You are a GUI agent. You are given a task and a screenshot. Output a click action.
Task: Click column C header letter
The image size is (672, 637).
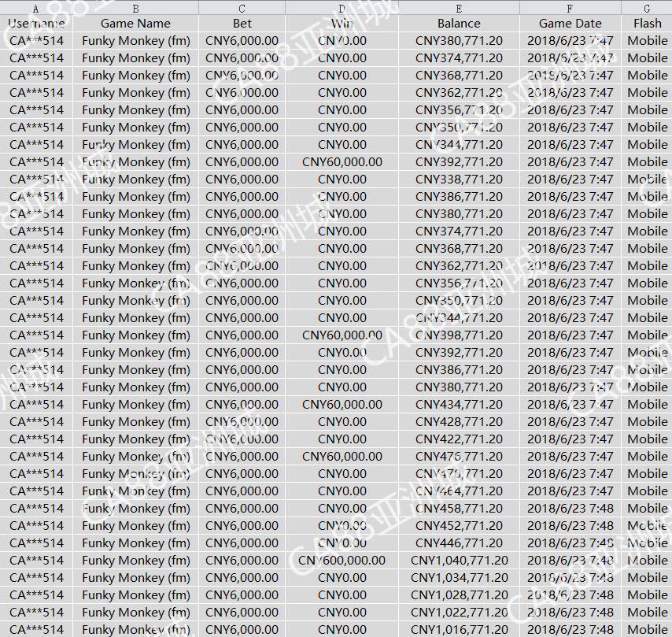click(242, 8)
